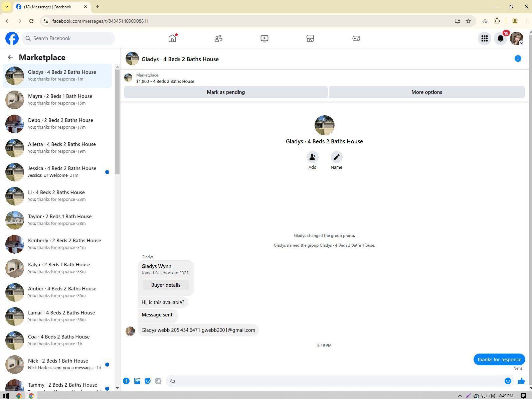Attach a photo with the image icon
The height and width of the screenshot is (399, 532).
(x=137, y=381)
